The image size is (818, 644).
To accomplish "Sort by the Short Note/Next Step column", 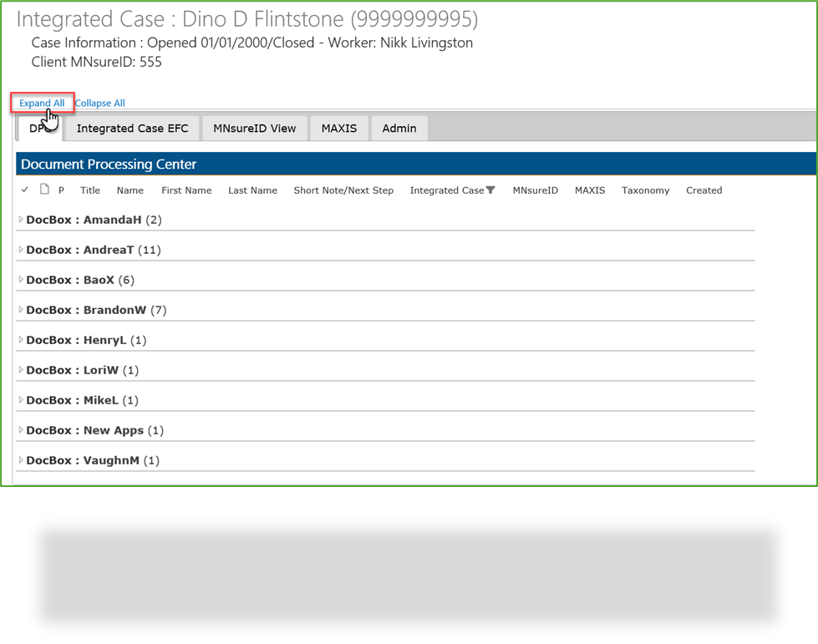I will [x=343, y=190].
